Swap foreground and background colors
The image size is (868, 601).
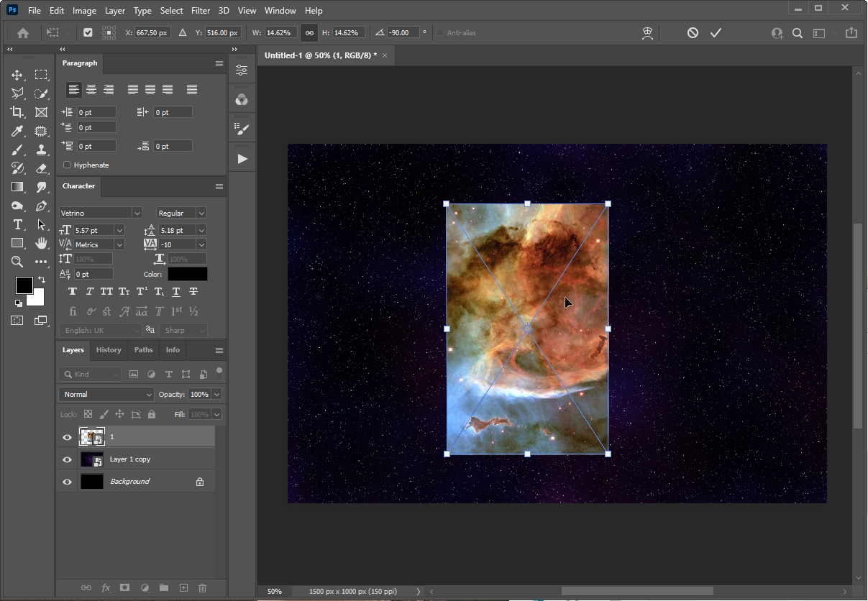[41, 280]
